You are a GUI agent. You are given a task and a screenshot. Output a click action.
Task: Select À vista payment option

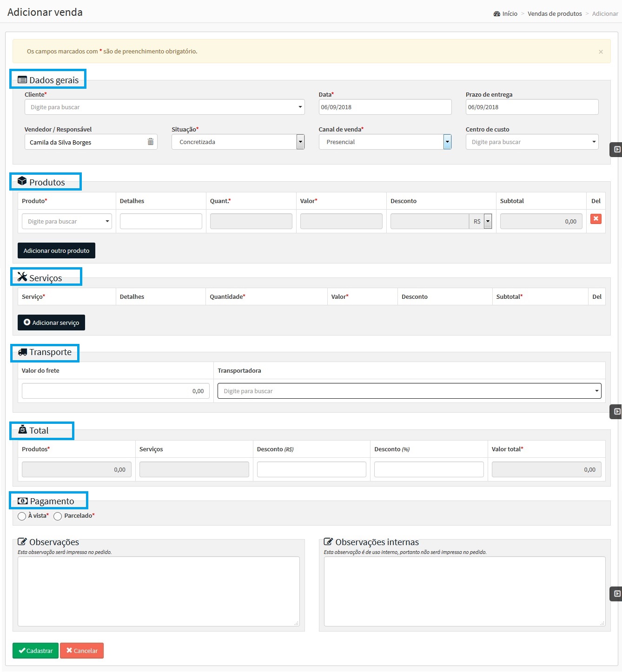pyautogui.click(x=22, y=516)
